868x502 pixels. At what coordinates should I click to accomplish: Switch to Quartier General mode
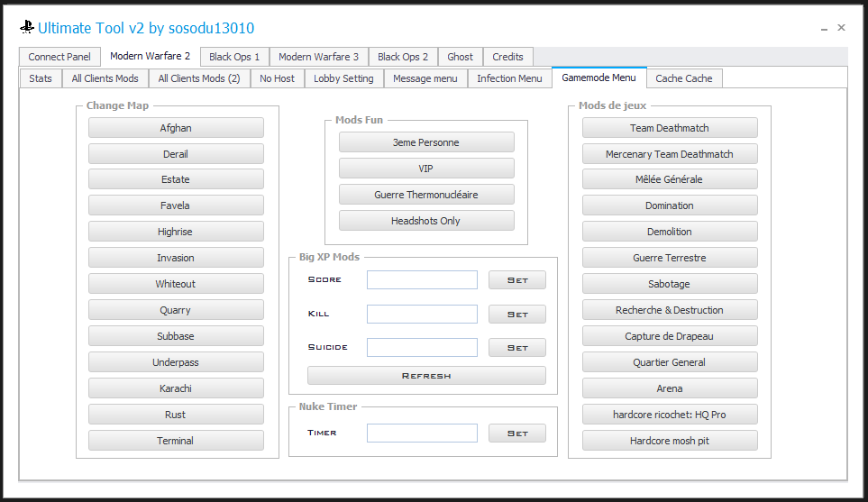click(x=670, y=362)
